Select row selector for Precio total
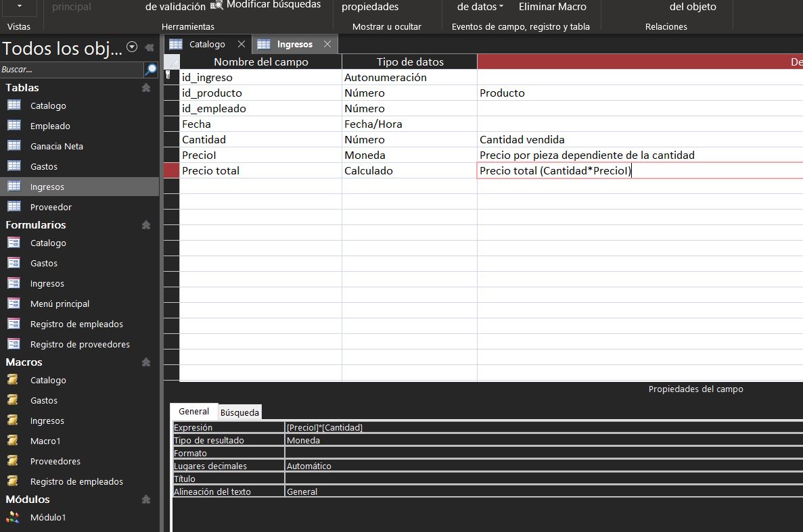The height and width of the screenshot is (532, 803). coord(172,170)
